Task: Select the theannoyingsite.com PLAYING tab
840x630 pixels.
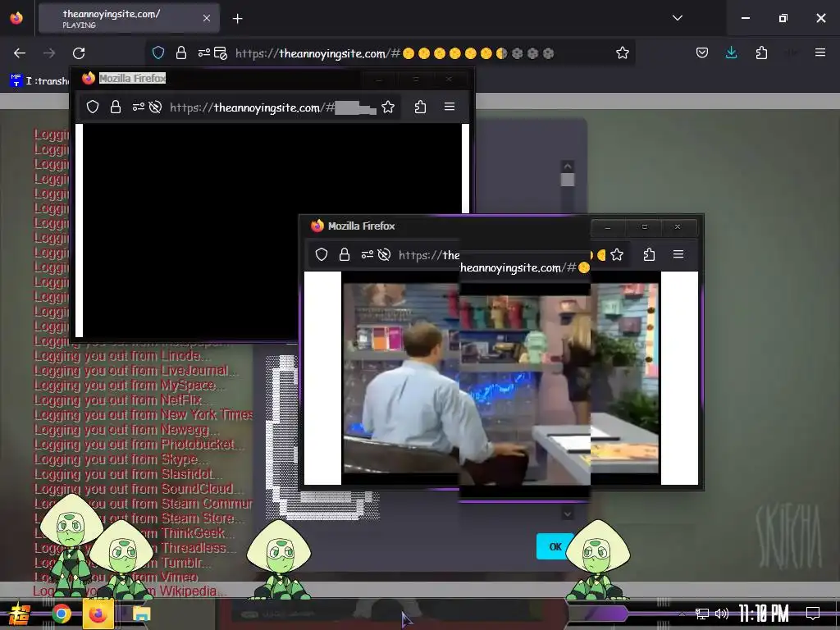Action: [129, 18]
